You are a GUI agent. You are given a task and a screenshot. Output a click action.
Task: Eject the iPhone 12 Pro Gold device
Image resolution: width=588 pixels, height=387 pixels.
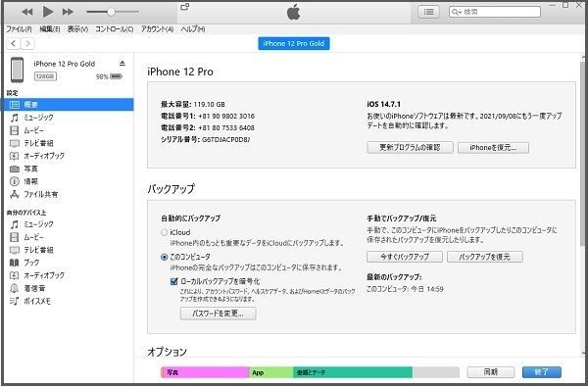point(122,64)
